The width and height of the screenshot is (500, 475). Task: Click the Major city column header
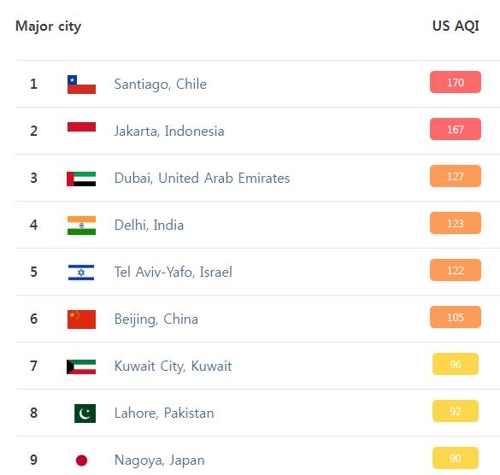(48, 26)
